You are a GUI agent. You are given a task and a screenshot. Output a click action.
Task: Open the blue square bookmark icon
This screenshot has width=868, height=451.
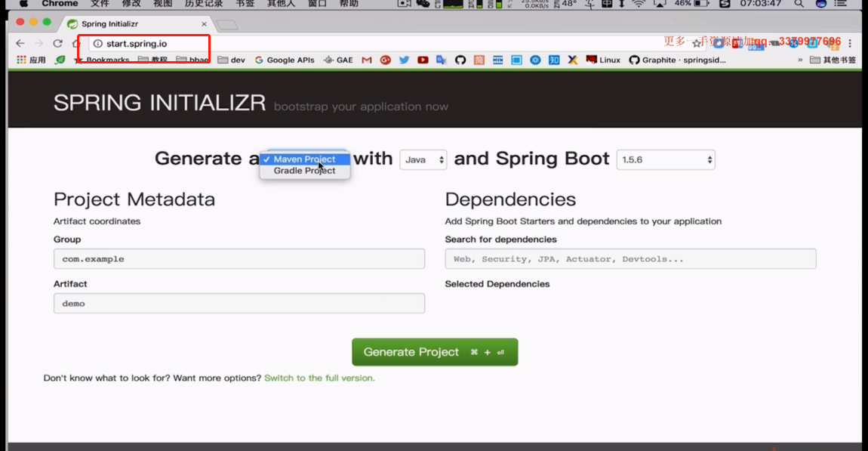point(516,60)
